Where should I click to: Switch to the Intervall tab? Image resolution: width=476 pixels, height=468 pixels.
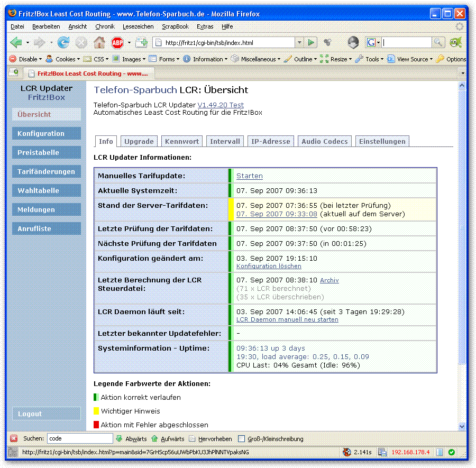tap(225, 141)
